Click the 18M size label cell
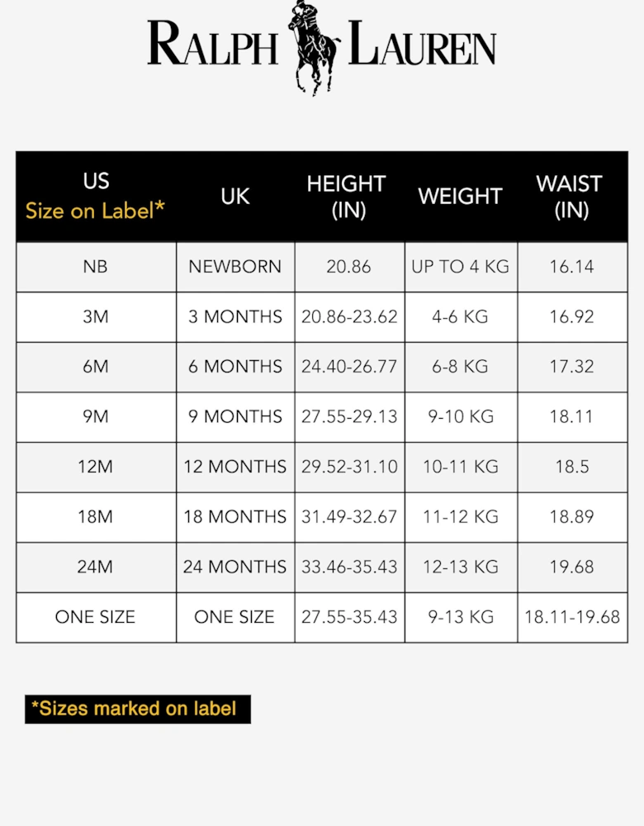Image resolution: width=644 pixels, height=826 pixels. [x=96, y=517]
